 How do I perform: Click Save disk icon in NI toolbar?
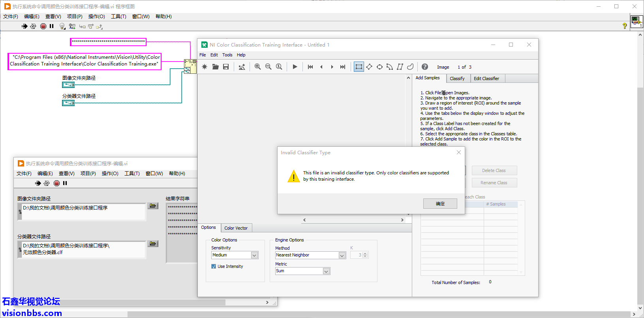click(x=226, y=67)
